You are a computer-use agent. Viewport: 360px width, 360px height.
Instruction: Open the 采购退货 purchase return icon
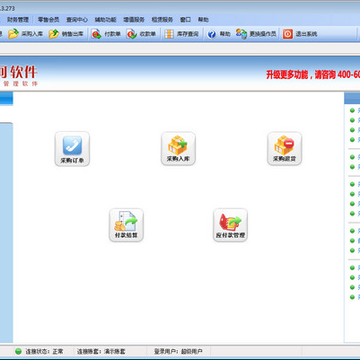(x=284, y=149)
